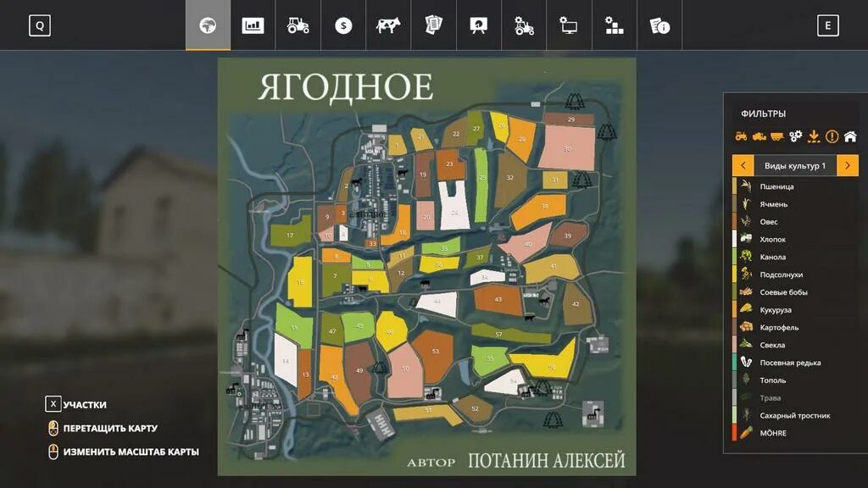Click the factory icon near field 50
This screenshot has width=868, height=488.
tap(432, 393)
